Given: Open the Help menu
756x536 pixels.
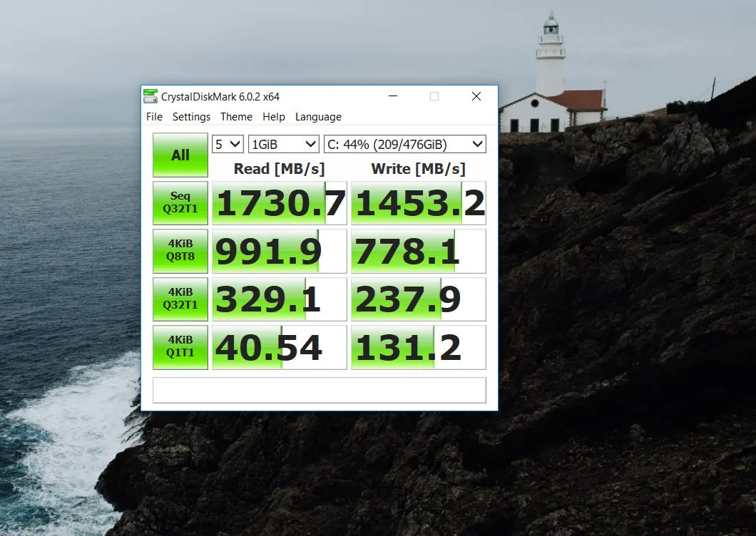Looking at the screenshot, I should tap(274, 117).
